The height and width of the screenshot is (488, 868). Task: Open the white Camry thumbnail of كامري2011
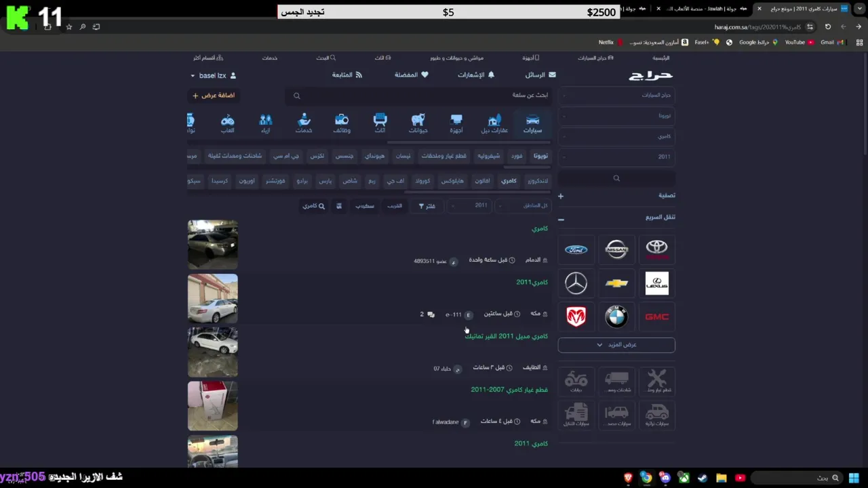[213, 298]
